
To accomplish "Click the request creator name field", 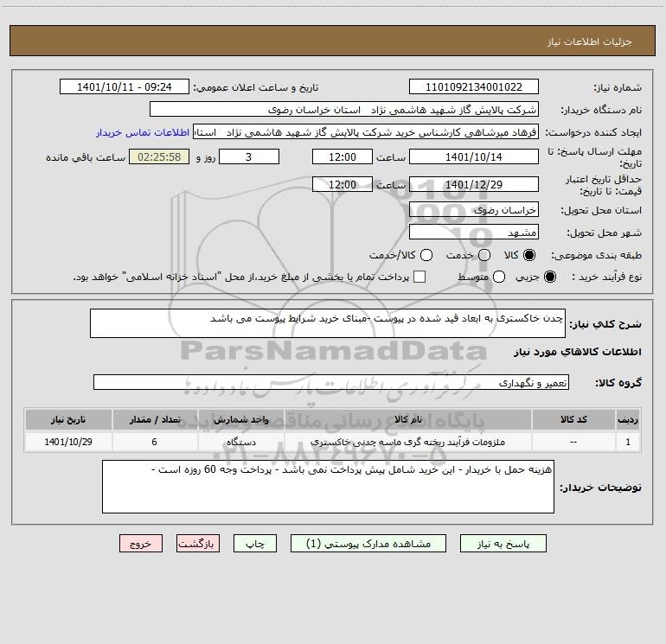I will click(366, 132).
